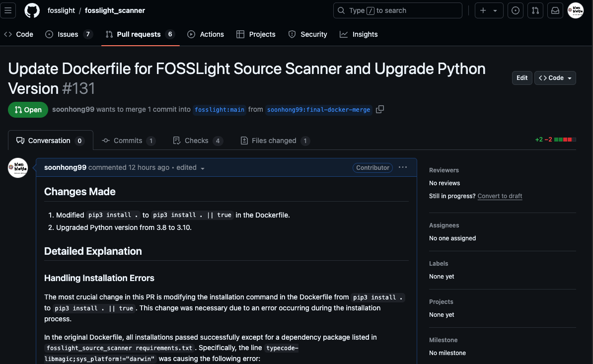Click the GitHub logo
593x364 pixels.
[x=32, y=10]
